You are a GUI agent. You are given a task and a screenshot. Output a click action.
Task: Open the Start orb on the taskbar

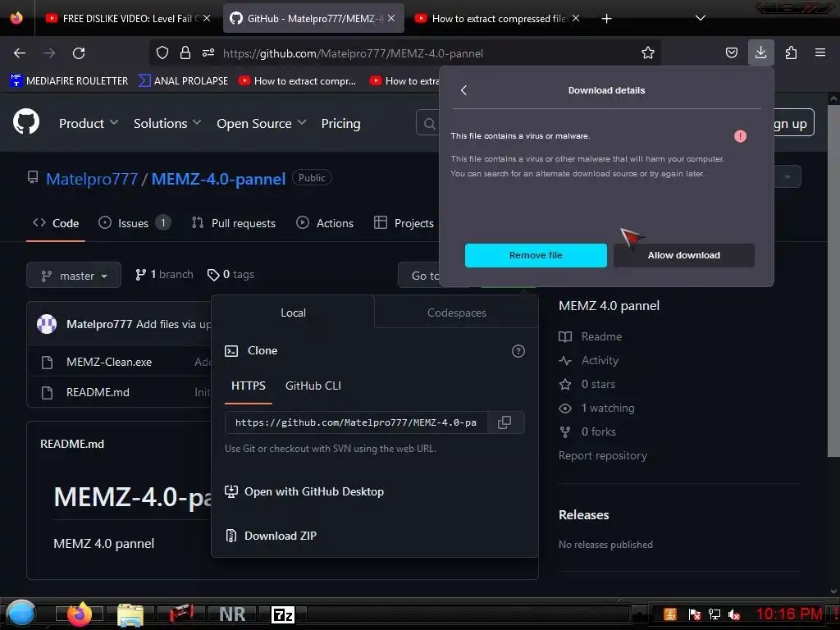click(20, 612)
